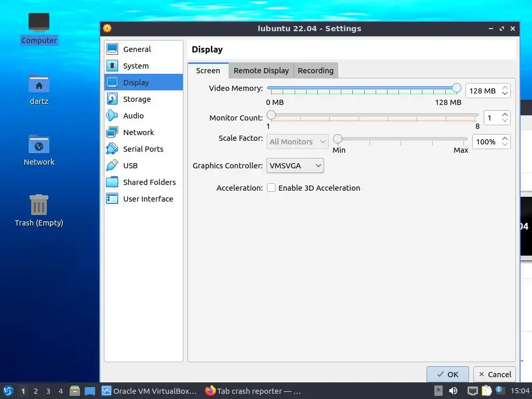Viewport: 532px width, 399px height.
Task: Switch to the Recording tab
Action: 315,71
